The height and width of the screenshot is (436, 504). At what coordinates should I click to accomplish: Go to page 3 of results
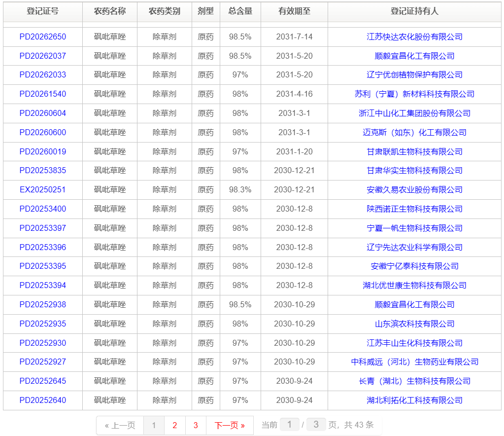tap(196, 425)
